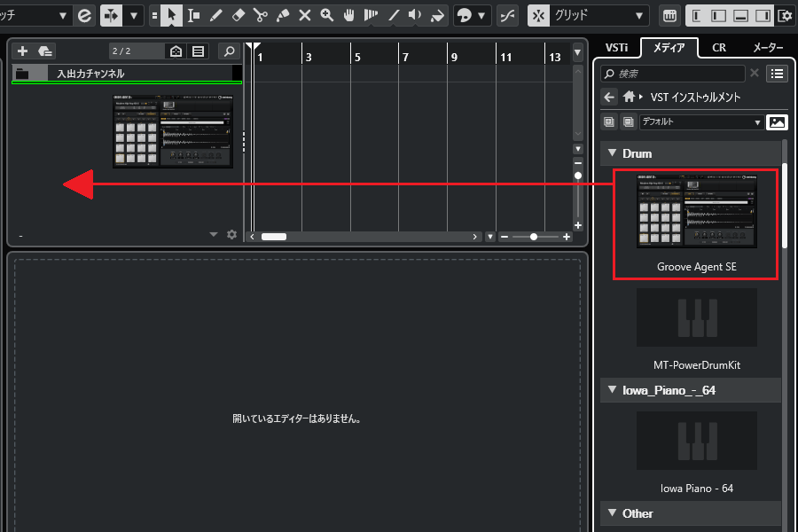Screen dimensions: 798x532
Task: Switch to the メーター tab
Action: (767, 48)
